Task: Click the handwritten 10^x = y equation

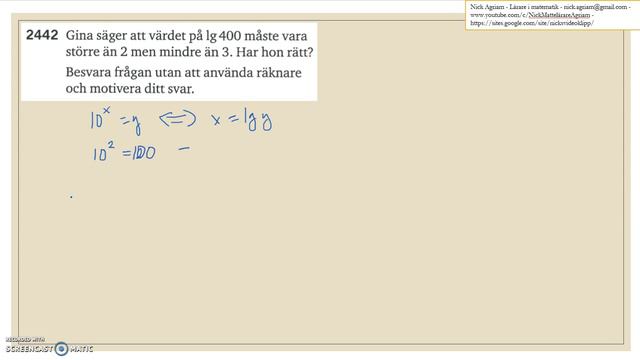Action: coord(116,121)
